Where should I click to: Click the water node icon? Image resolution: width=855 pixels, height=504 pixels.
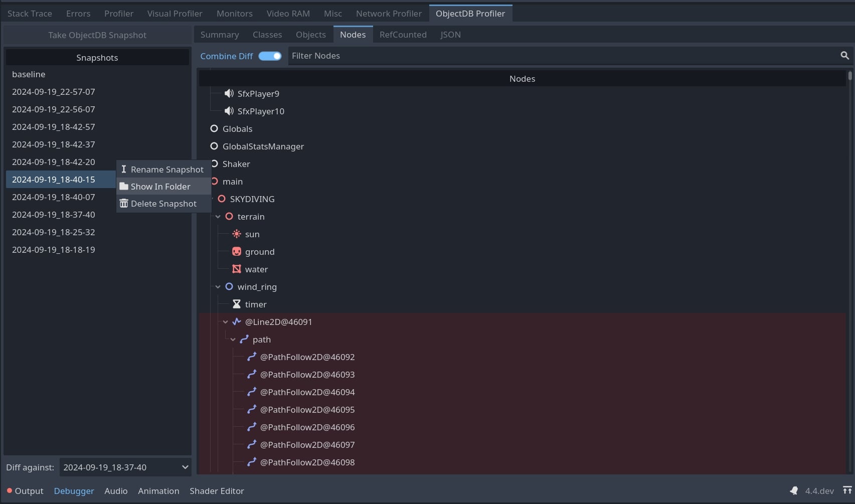tap(236, 269)
